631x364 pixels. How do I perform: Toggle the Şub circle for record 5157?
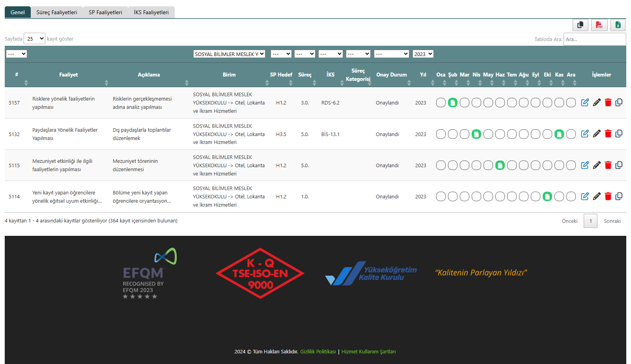[453, 103]
